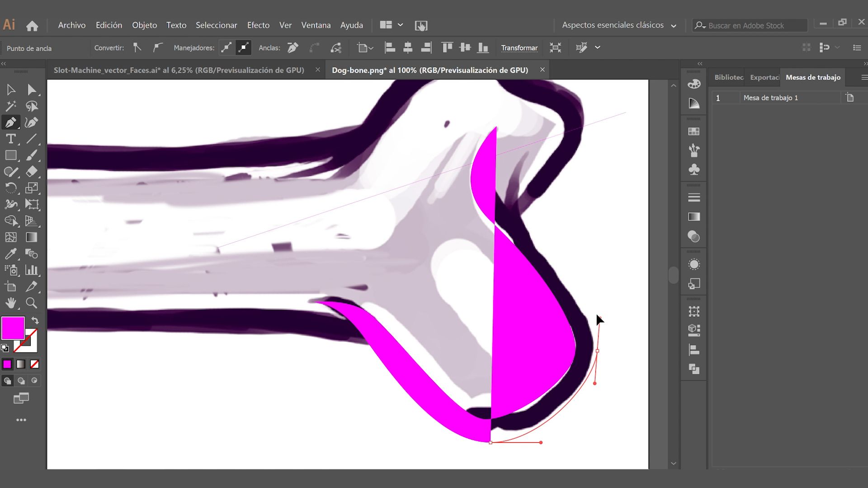Pick the Column Graph tool

coord(32,270)
